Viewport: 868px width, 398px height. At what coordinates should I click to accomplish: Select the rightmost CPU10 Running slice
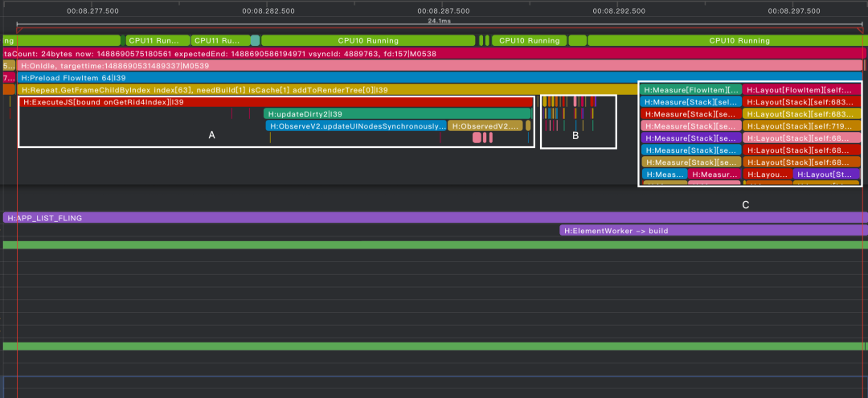pos(725,40)
